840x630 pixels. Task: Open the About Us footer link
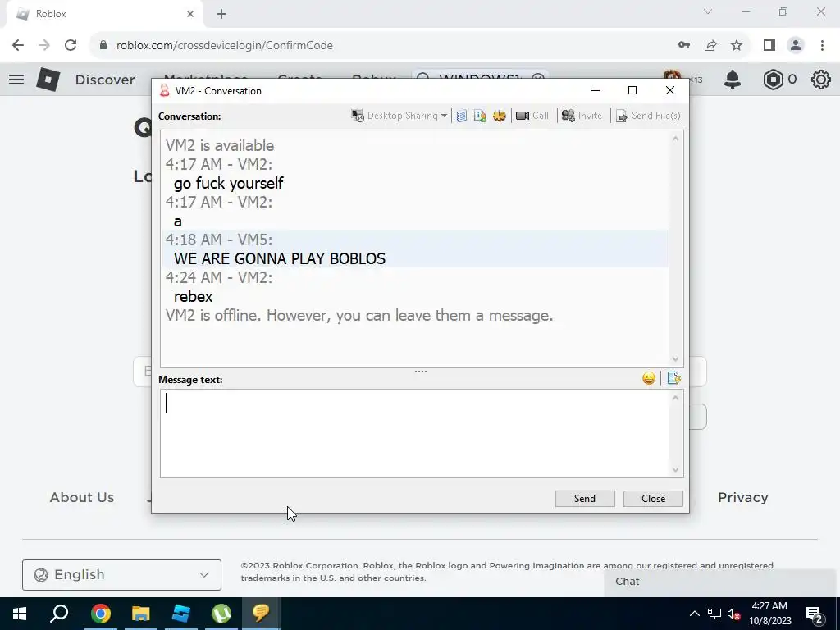click(82, 498)
